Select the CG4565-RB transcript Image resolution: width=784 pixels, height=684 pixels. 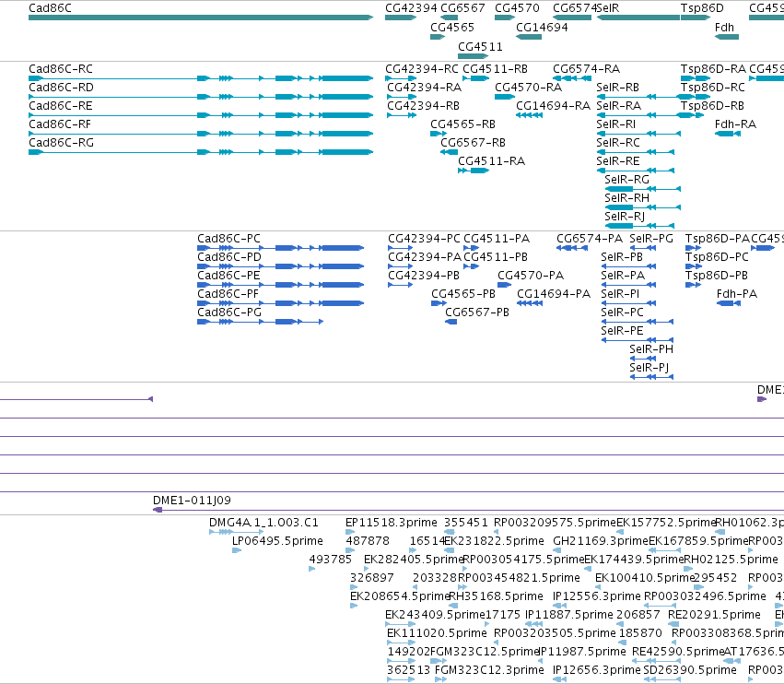[x=439, y=134]
